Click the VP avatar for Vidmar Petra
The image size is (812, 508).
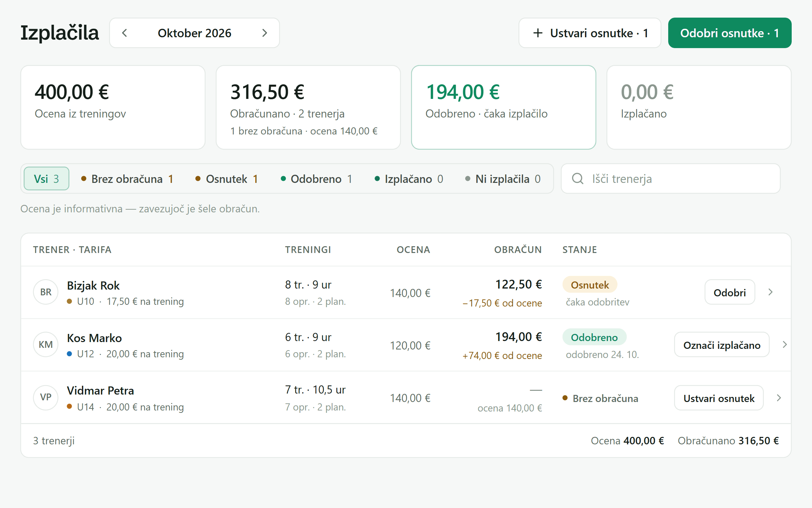coord(46,397)
